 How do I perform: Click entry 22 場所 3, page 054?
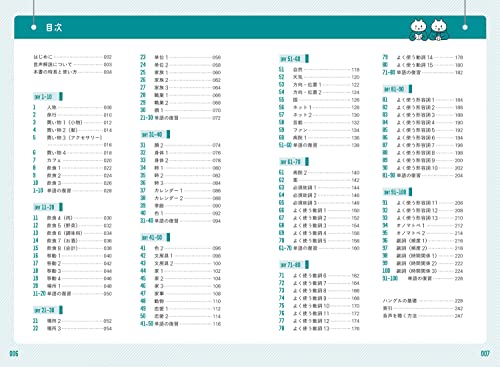coord(72,329)
